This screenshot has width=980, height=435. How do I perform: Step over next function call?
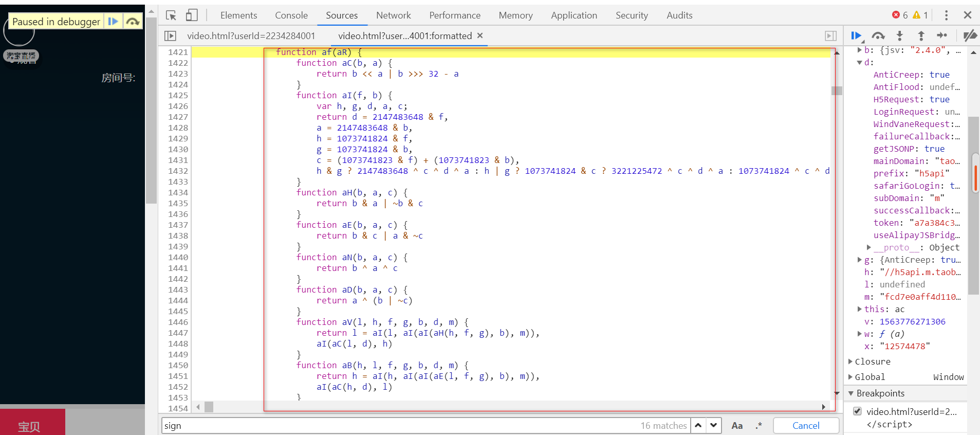(878, 35)
